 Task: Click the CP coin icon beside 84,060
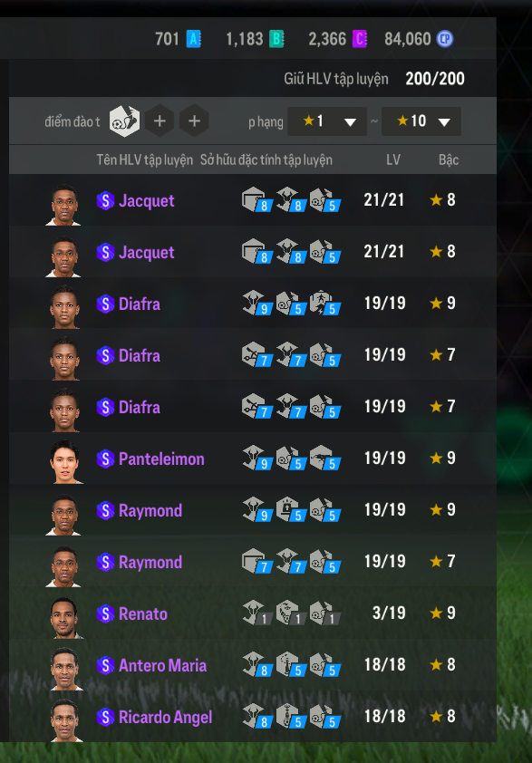pos(445,39)
